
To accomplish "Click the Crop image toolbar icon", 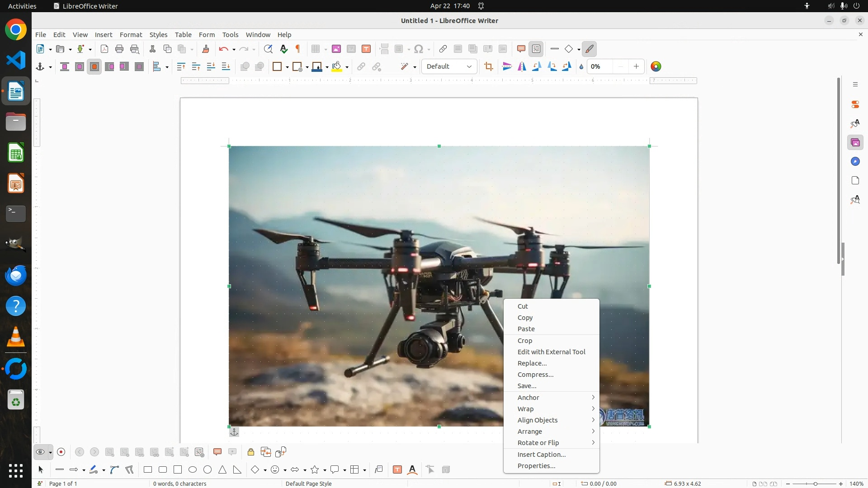I will (x=488, y=66).
